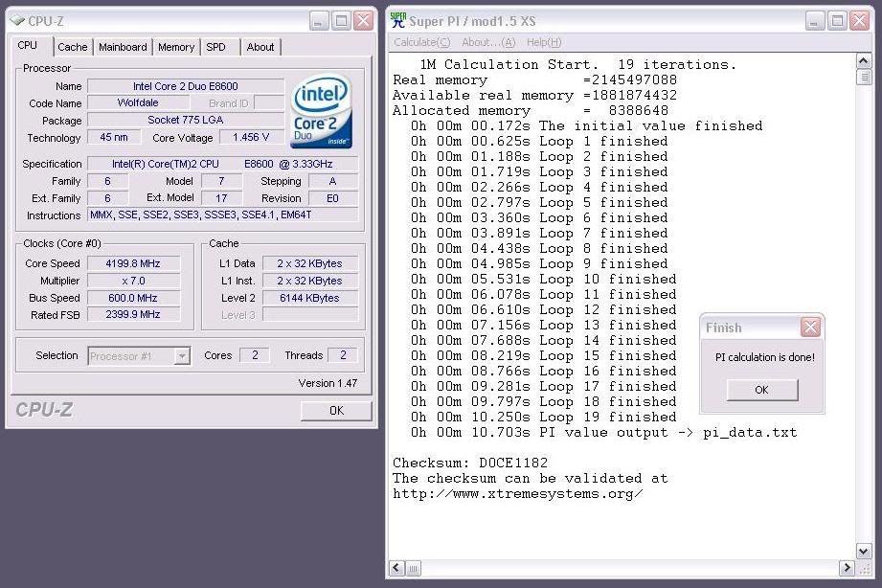Image resolution: width=882 pixels, height=588 pixels.
Task: Click the Code Name value Wolfdale
Action: pos(138,103)
